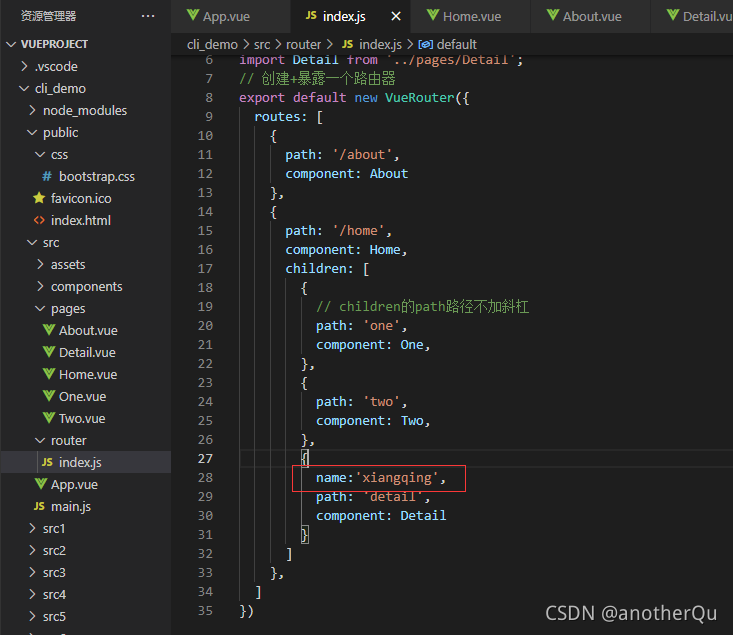The image size is (733, 635).
Task: Collapse the router folder chevron
Action: 40,440
